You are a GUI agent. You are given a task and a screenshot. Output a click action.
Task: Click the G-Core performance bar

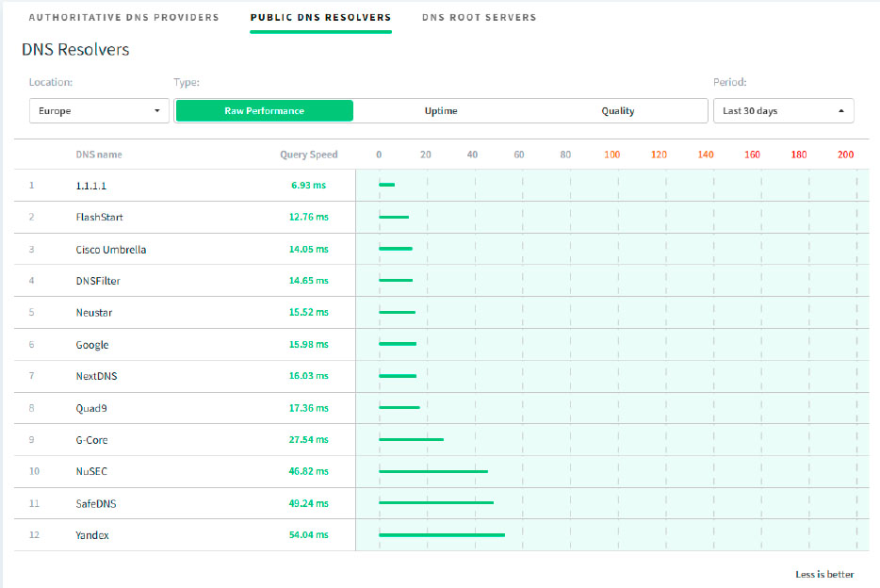[412, 439]
